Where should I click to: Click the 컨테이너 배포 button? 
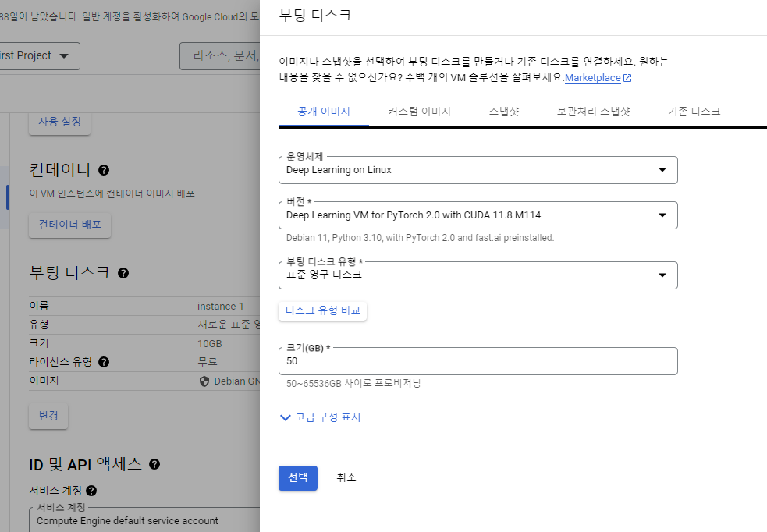(x=70, y=225)
